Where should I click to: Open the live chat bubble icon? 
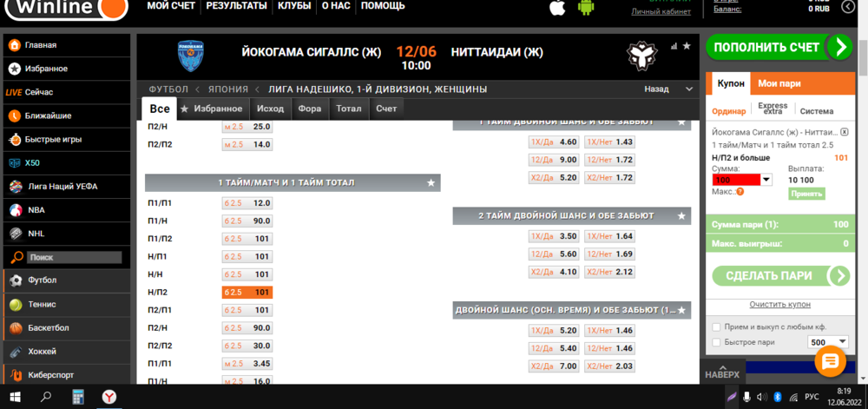point(831,361)
